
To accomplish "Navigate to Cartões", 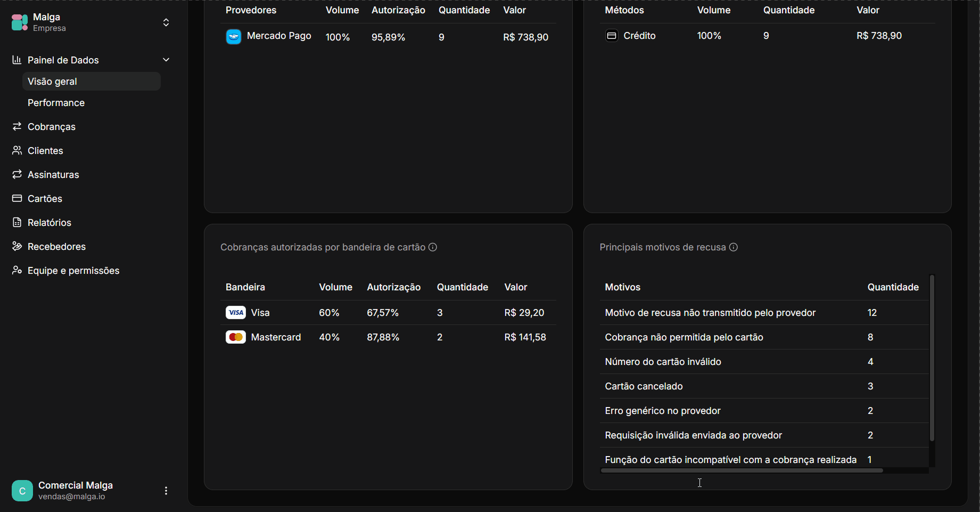I will 45,199.
